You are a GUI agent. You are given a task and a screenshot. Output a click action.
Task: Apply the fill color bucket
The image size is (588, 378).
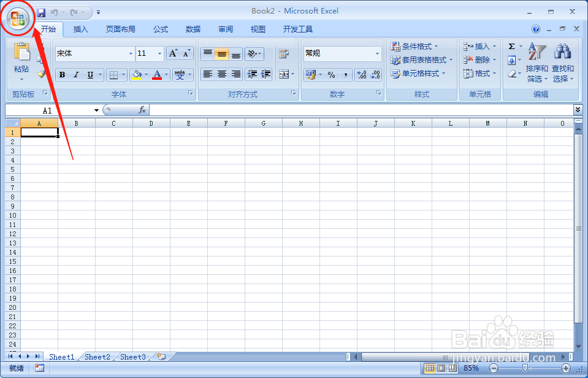coord(137,75)
